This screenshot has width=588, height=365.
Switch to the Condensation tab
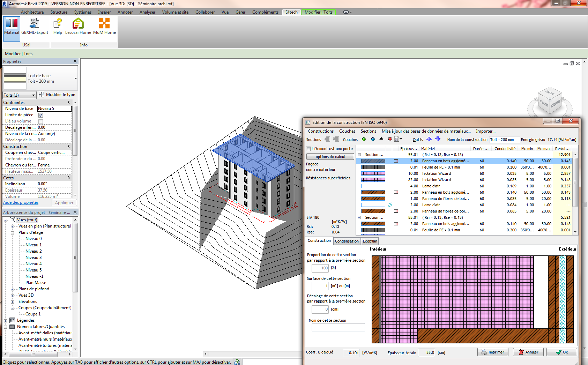point(347,241)
